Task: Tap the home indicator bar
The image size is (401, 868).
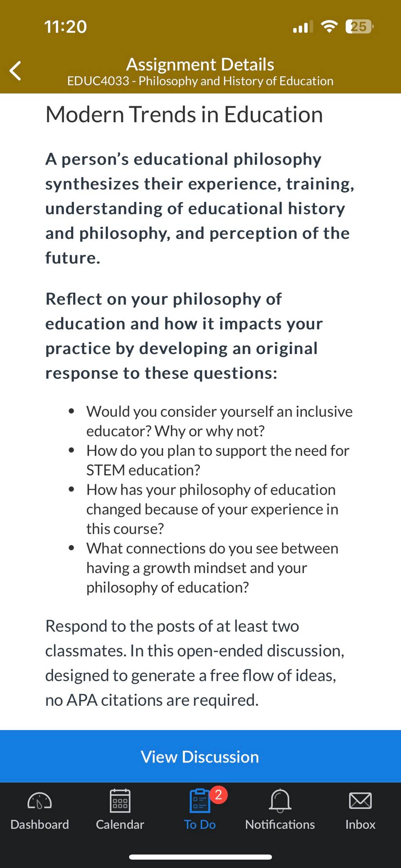Action: click(200, 857)
